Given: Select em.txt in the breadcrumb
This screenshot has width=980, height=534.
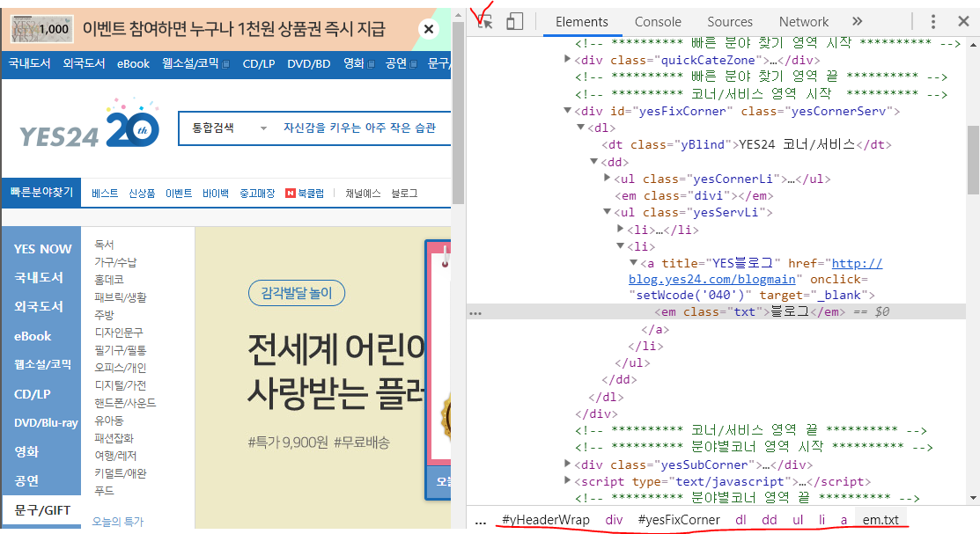Looking at the screenshot, I should pyautogui.click(x=881, y=520).
